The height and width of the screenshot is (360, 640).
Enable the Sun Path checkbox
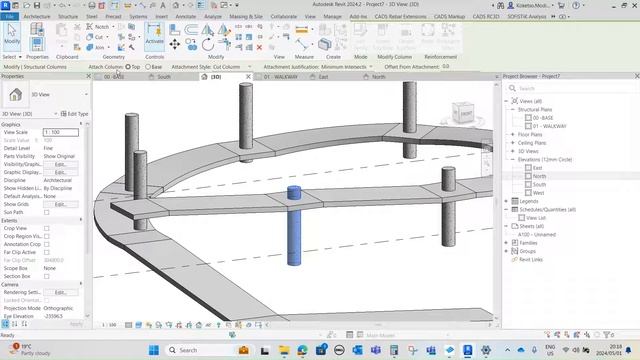(47, 212)
